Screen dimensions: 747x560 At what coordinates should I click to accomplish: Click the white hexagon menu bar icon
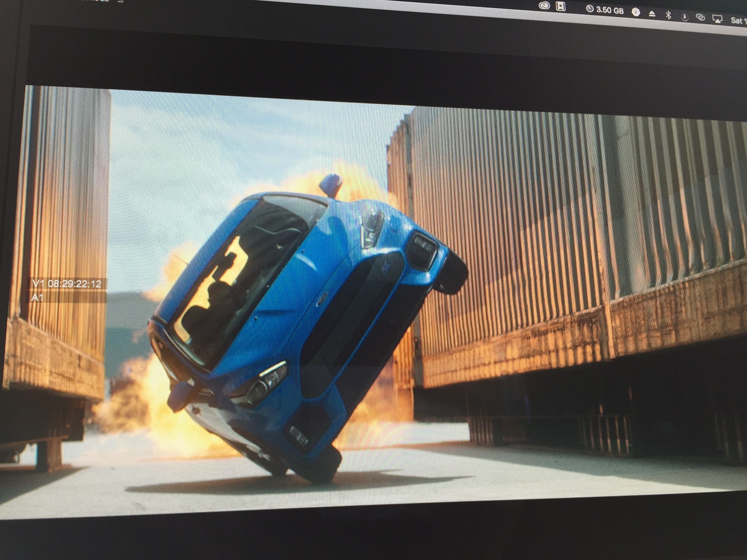click(636, 12)
